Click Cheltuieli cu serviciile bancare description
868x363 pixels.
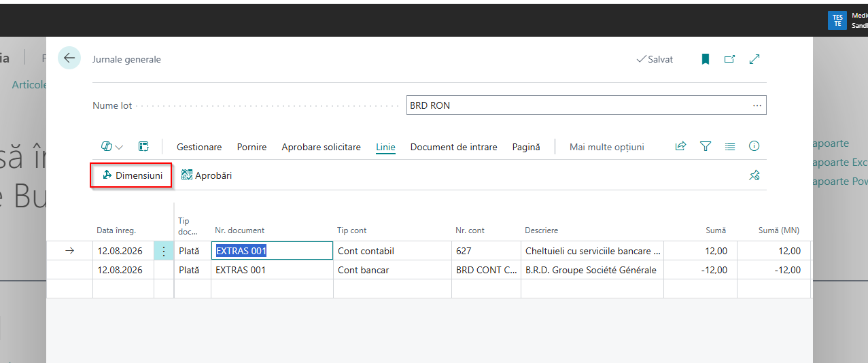[592, 251]
